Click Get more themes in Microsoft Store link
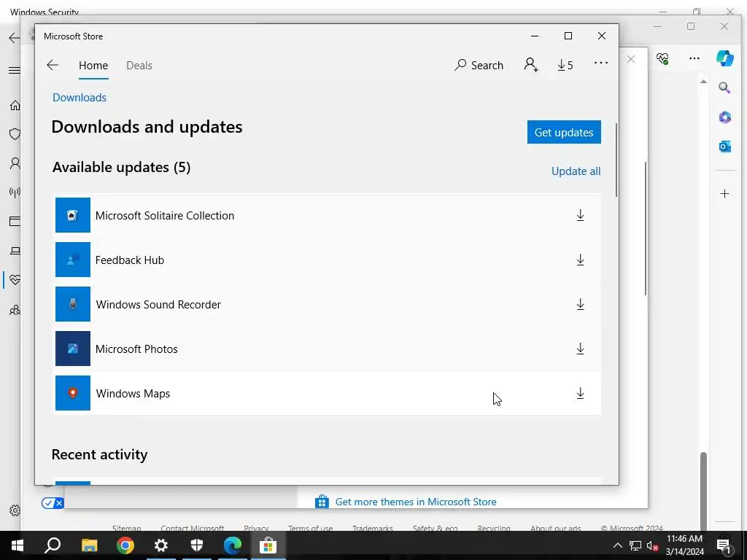 pyautogui.click(x=415, y=502)
